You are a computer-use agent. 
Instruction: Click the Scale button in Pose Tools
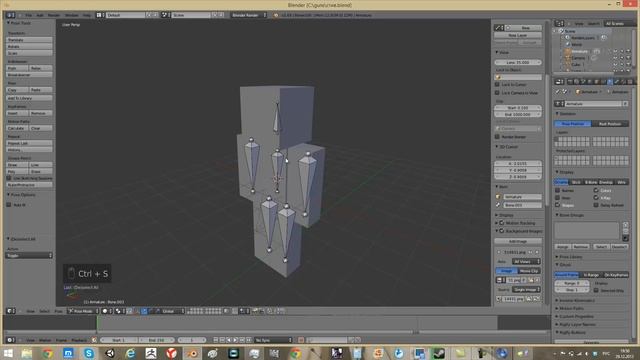click(29, 53)
